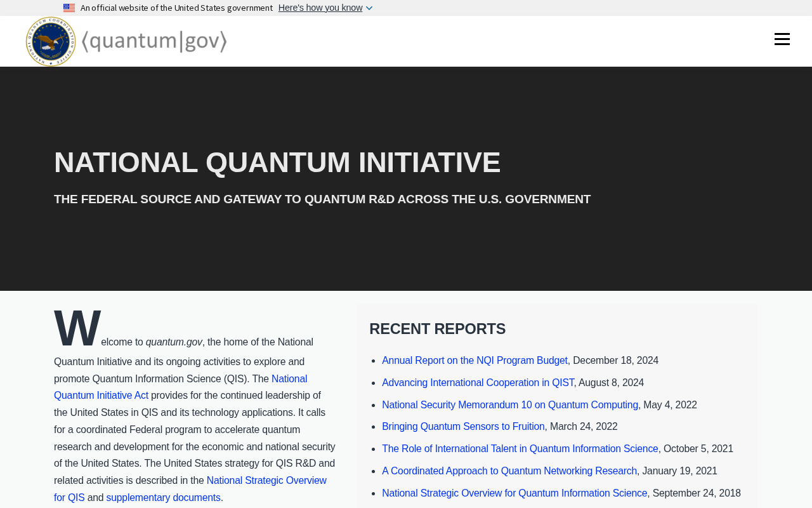Open the hamburger navigation menu
The height and width of the screenshot is (508, 812).
click(x=782, y=39)
